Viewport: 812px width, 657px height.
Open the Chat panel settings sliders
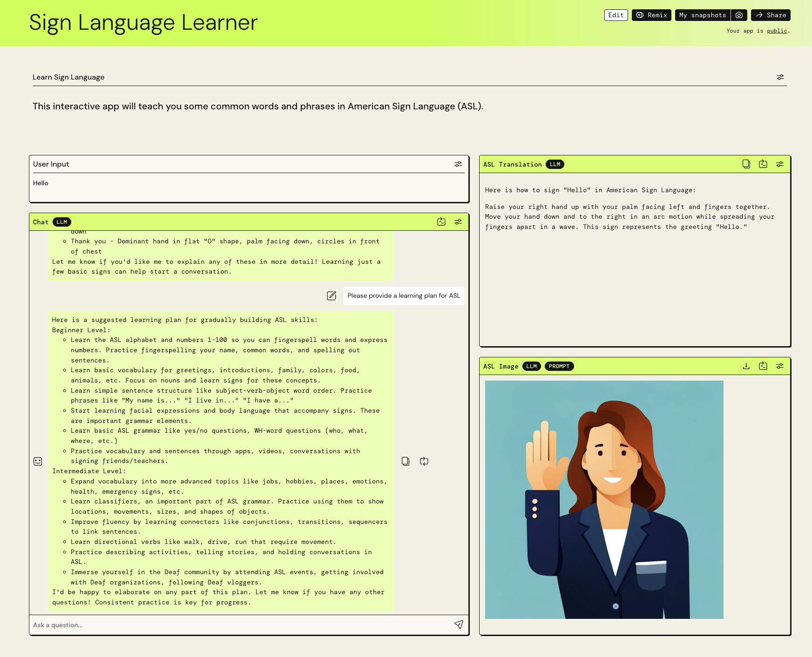(458, 222)
